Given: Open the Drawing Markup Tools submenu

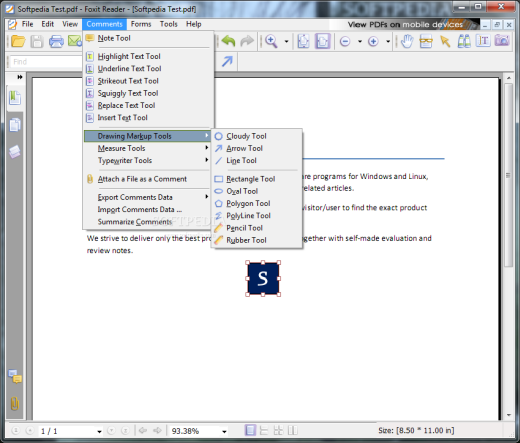Looking at the screenshot, I should point(147,136).
